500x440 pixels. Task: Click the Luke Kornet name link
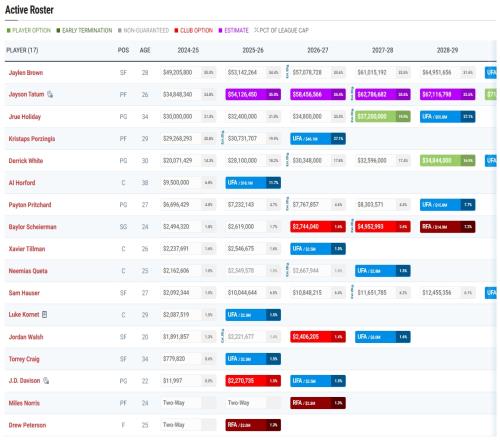[x=24, y=314]
